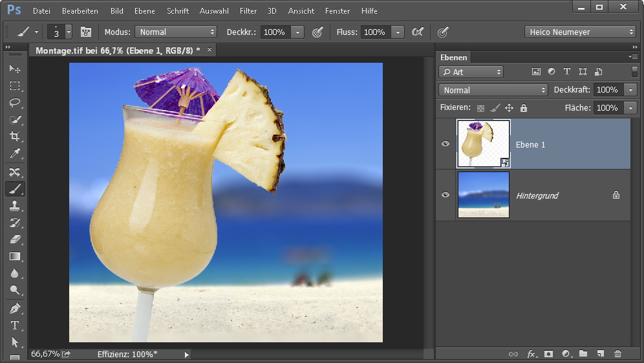Expand the layer blend mode Normal dropdown
Viewport: 644px width, 363px height.
pyautogui.click(x=494, y=90)
